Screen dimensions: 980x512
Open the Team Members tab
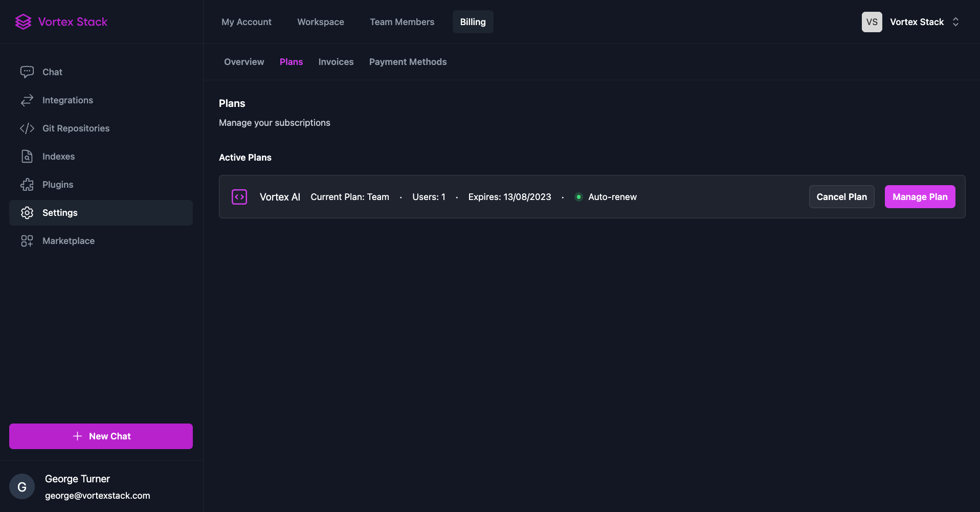402,22
